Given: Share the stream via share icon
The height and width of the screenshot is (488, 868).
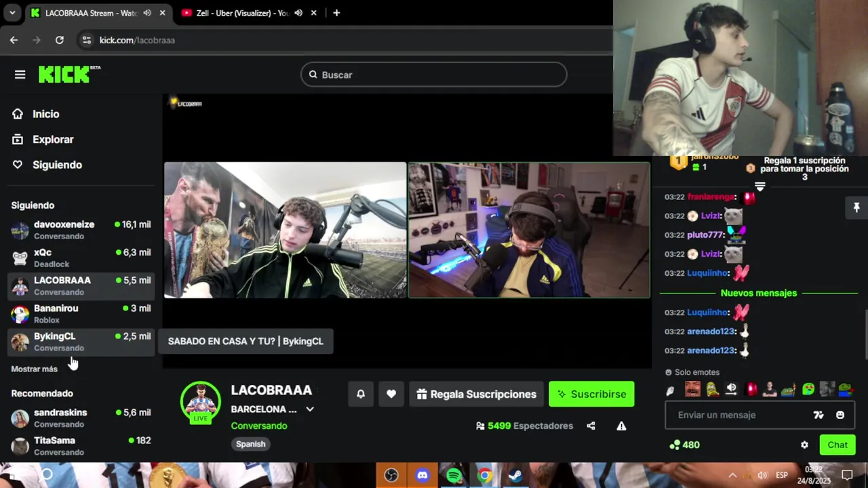Looking at the screenshot, I should tap(591, 426).
